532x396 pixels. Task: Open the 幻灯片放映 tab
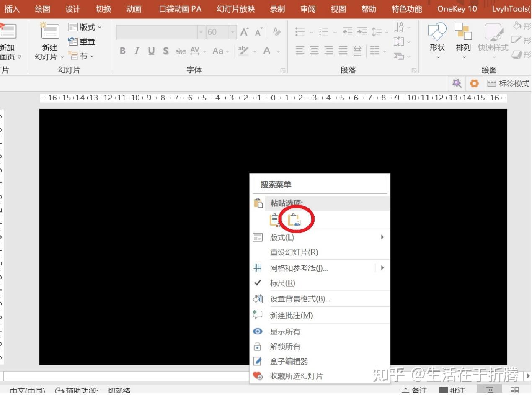[235, 9]
